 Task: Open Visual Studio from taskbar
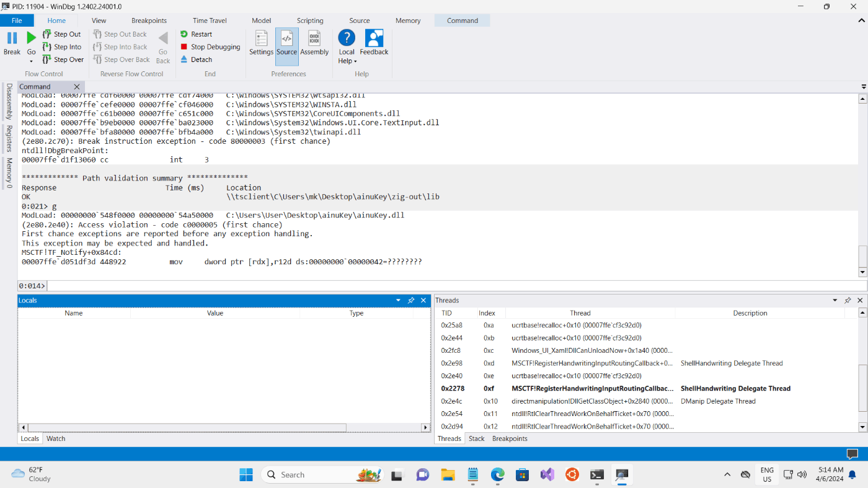(547, 474)
